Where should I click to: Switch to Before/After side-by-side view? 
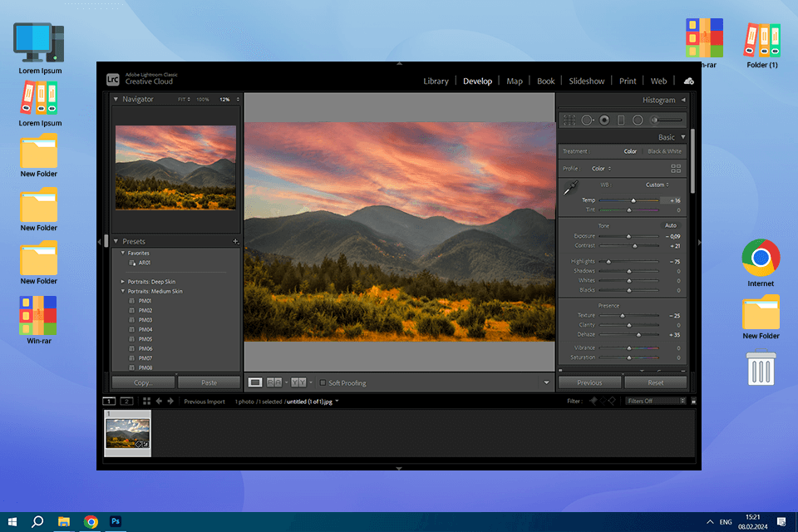[274, 382]
